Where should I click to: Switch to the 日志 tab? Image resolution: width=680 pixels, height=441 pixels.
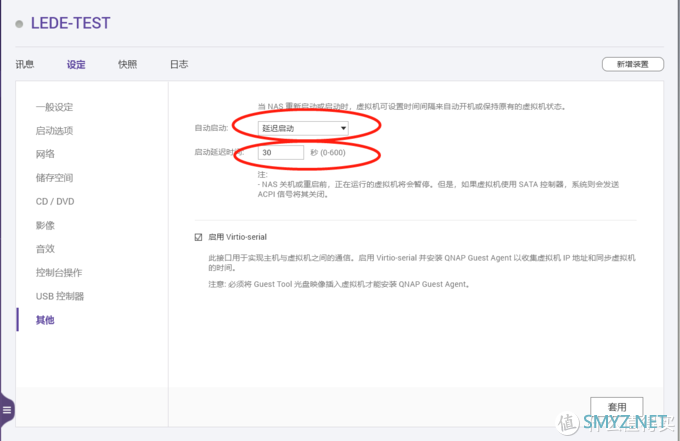click(179, 65)
